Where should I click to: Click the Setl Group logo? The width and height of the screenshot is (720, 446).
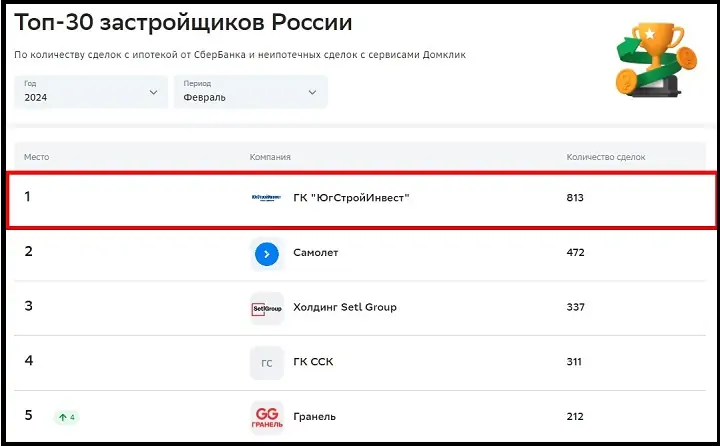(x=267, y=308)
